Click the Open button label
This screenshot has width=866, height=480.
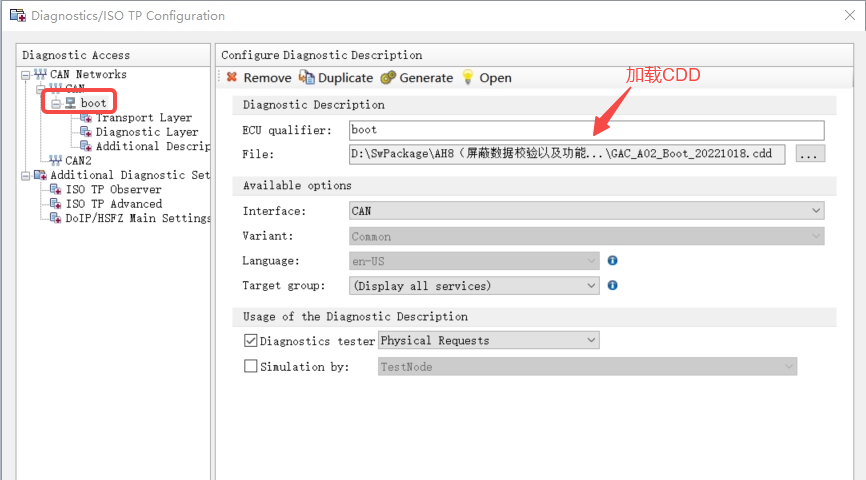coord(495,78)
